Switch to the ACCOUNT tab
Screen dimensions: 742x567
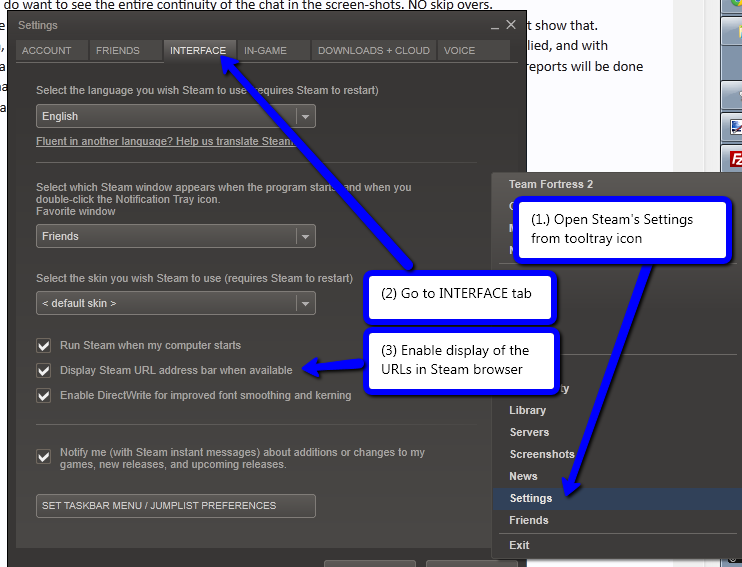coord(52,51)
